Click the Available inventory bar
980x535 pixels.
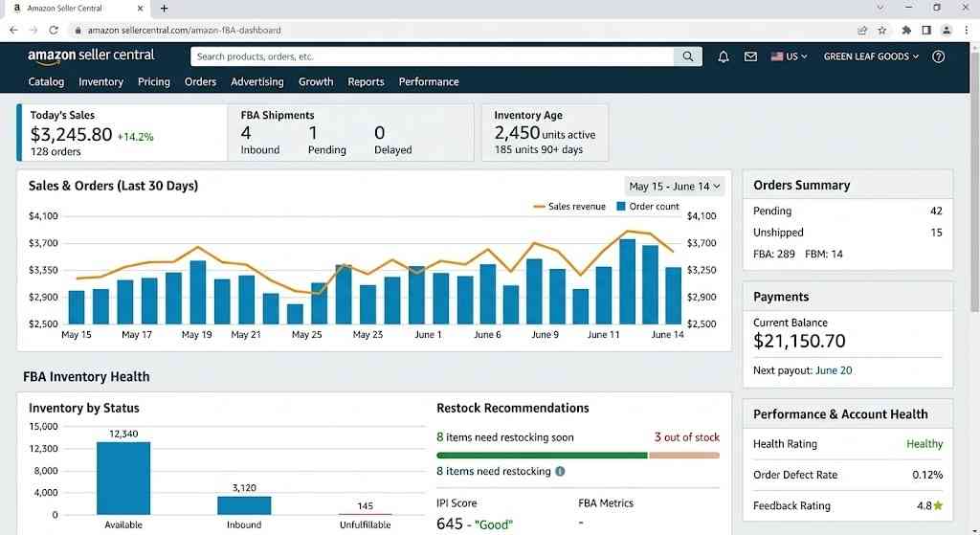[123, 479]
